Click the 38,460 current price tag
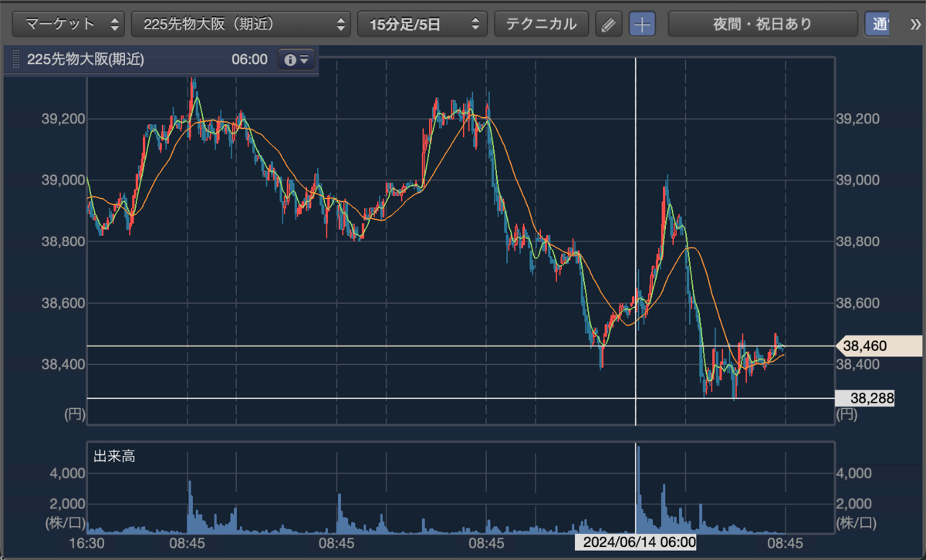 [879, 347]
